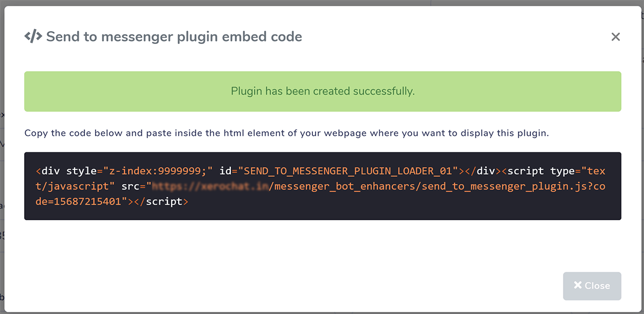This screenshot has width=644, height=314.
Task: Dismiss the modal with the top-right X
Action: 616,37
